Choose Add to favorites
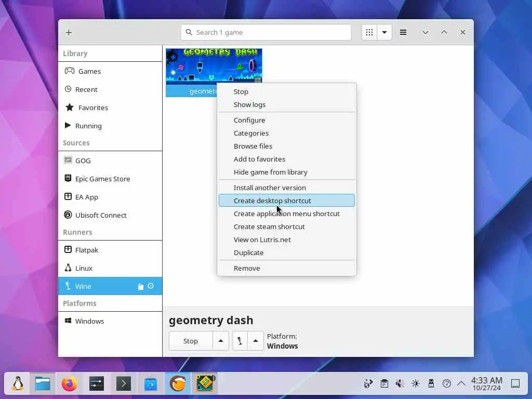 tap(287, 159)
